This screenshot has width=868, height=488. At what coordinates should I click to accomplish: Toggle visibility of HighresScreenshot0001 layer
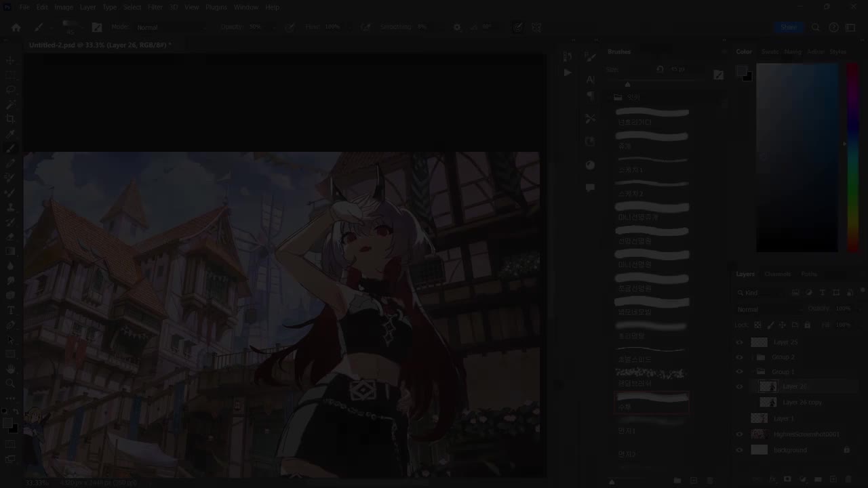740,434
